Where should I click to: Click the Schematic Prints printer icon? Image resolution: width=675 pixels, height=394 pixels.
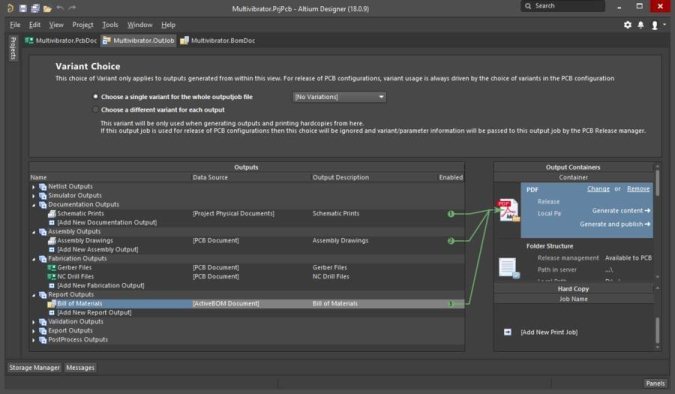pyautogui.click(x=52, y=214)
